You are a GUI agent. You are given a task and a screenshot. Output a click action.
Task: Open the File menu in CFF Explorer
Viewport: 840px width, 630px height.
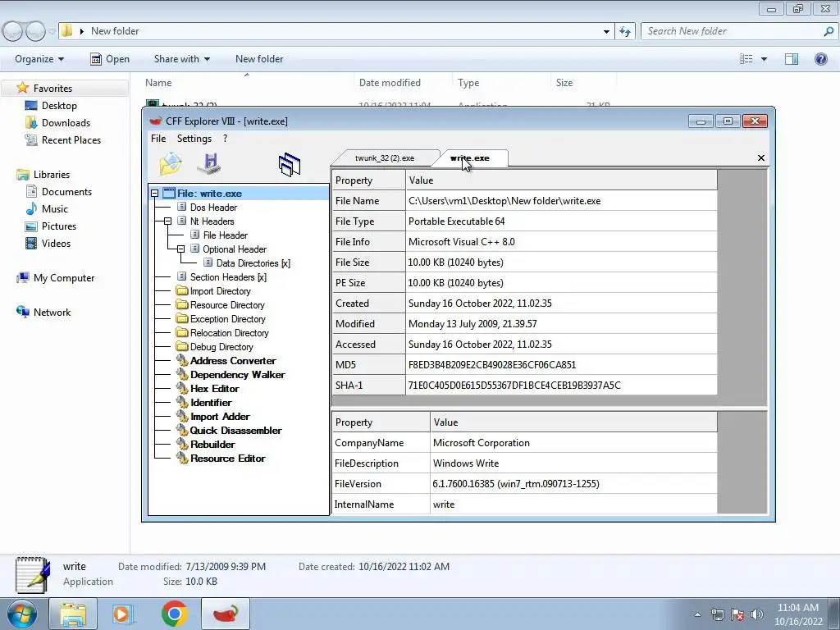tap(158, 139)
